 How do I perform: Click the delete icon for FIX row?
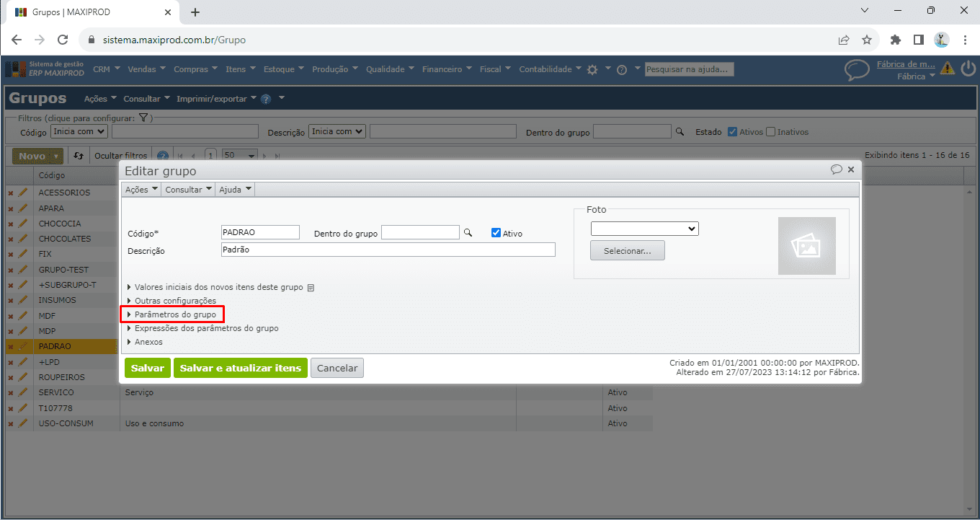click(x=11, y=255)
